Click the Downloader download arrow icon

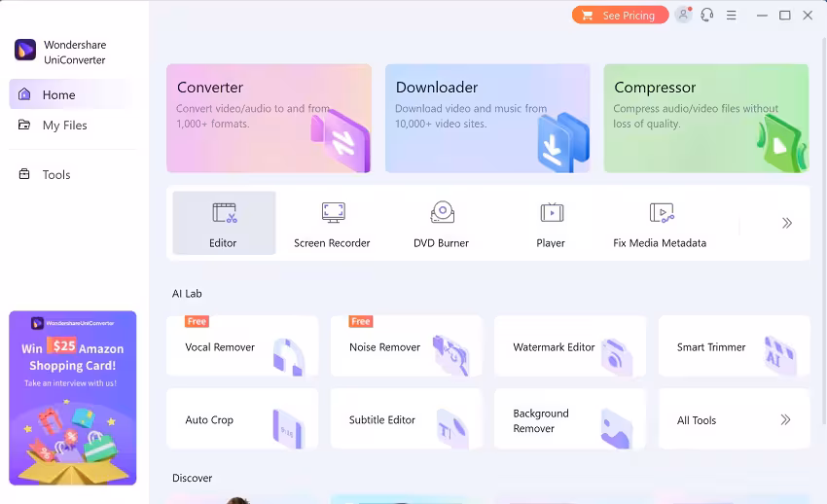point(562,142)
